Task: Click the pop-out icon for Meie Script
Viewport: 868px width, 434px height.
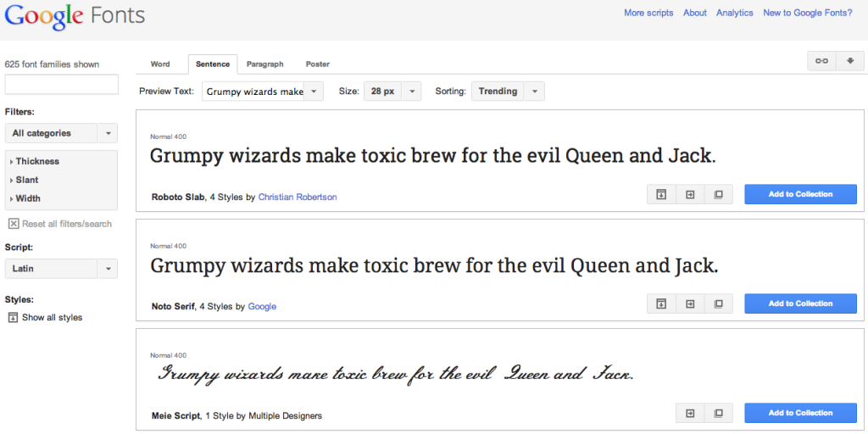Action: (719, 413)
